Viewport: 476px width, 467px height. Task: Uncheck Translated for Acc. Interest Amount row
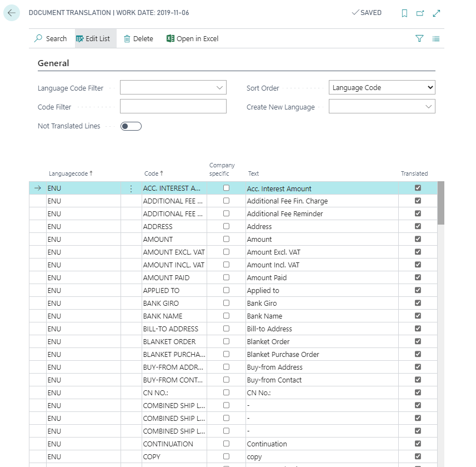tap(418, 188)
